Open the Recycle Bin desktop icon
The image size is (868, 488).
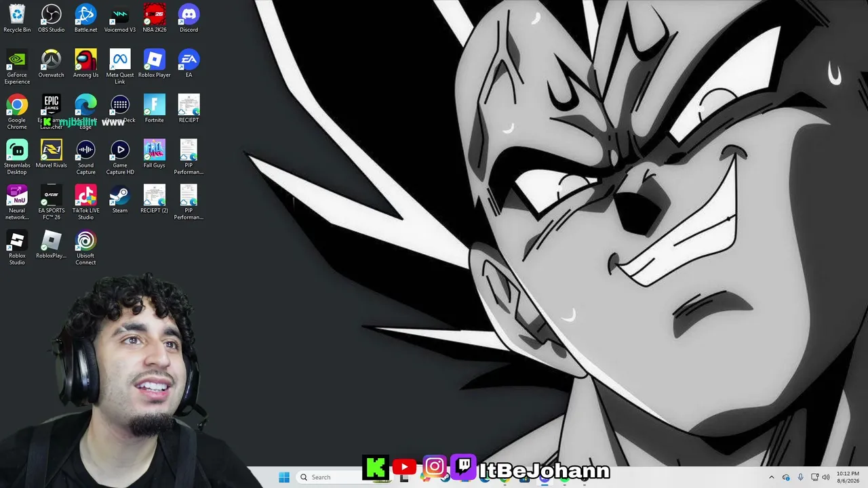(17, 18)
